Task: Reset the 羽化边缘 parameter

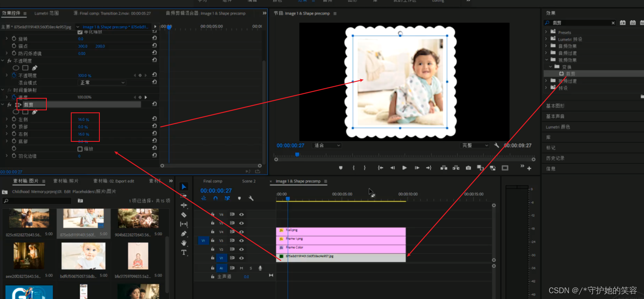Action: 154,156
